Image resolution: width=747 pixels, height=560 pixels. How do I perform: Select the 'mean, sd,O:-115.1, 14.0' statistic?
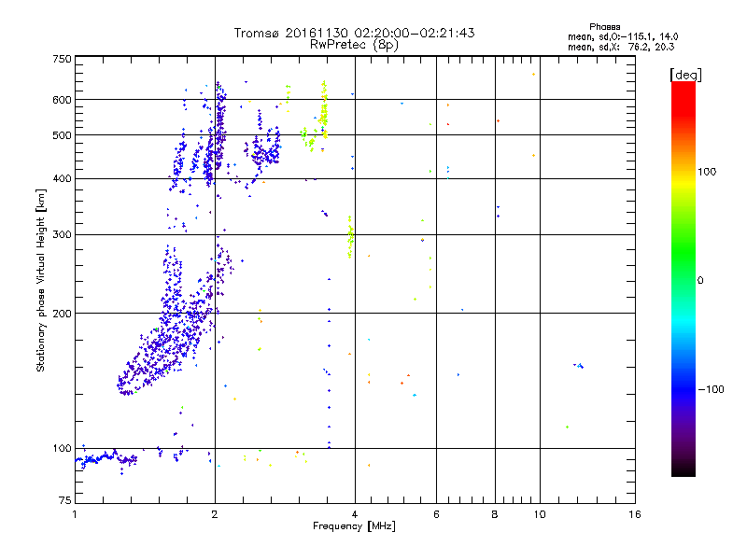tap(623, 36)
